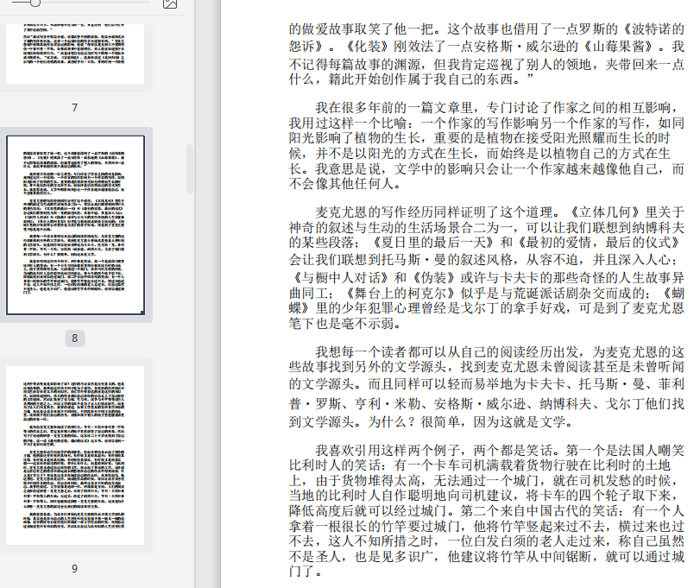Click highlighted page number label 8
700x588 pixels.
tap(74, 338)
